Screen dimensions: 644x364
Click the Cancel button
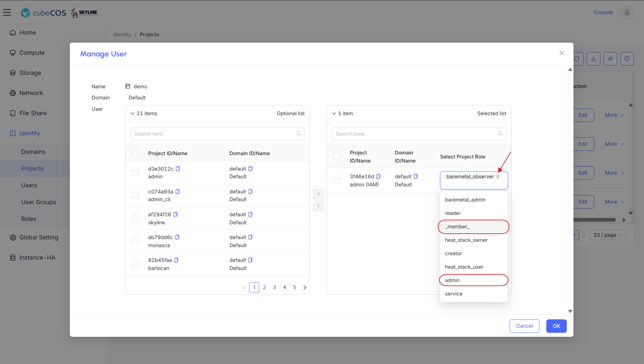click(524, 326)
